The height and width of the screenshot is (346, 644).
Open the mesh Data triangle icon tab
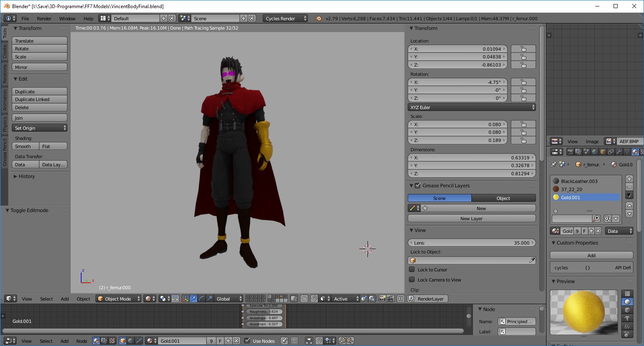[627, 152]
